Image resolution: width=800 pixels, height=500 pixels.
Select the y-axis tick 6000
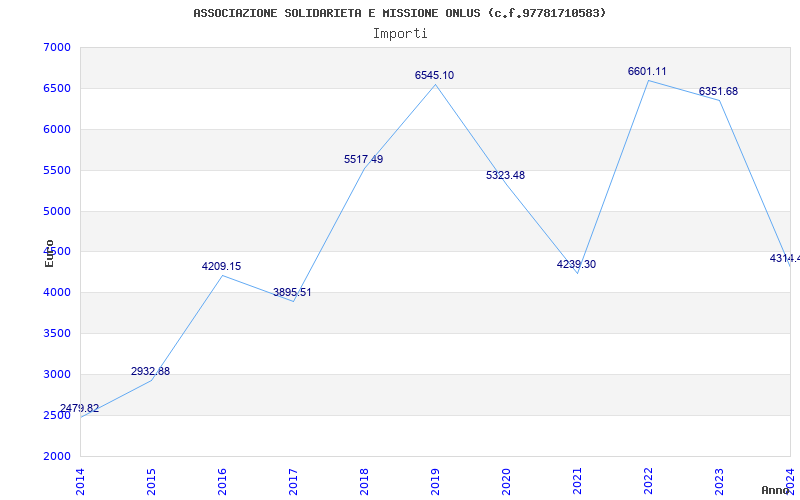57,129
